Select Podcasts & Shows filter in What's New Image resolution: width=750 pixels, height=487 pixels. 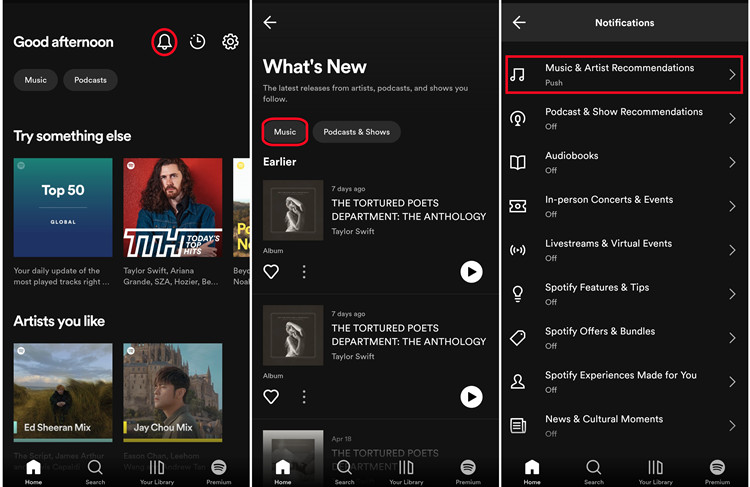357,132
